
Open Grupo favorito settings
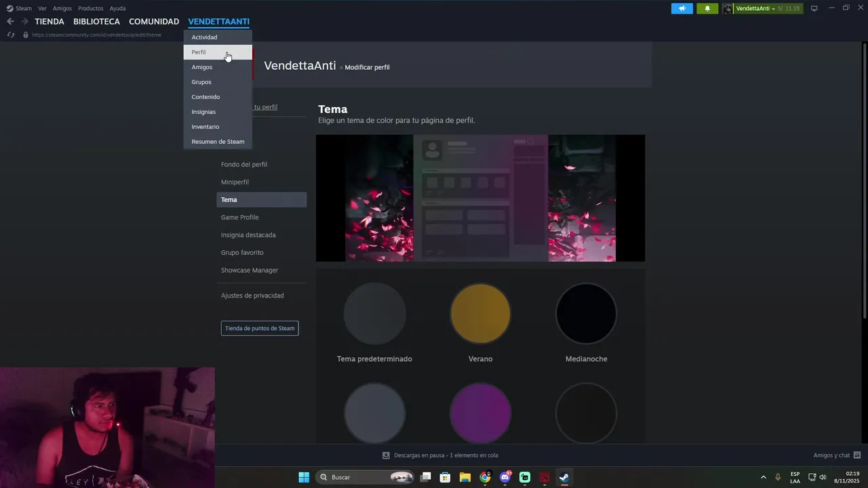click(x=261, y=253)
